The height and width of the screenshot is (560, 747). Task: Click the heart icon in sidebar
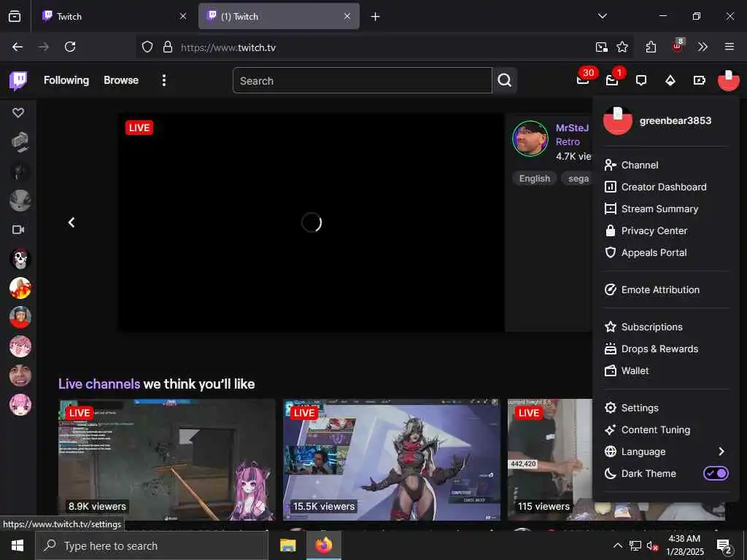tap(18, 112)
